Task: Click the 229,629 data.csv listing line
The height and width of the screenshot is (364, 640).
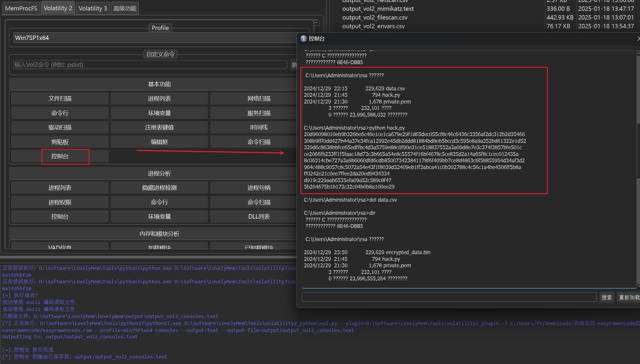Action: (x=354, y=89)
